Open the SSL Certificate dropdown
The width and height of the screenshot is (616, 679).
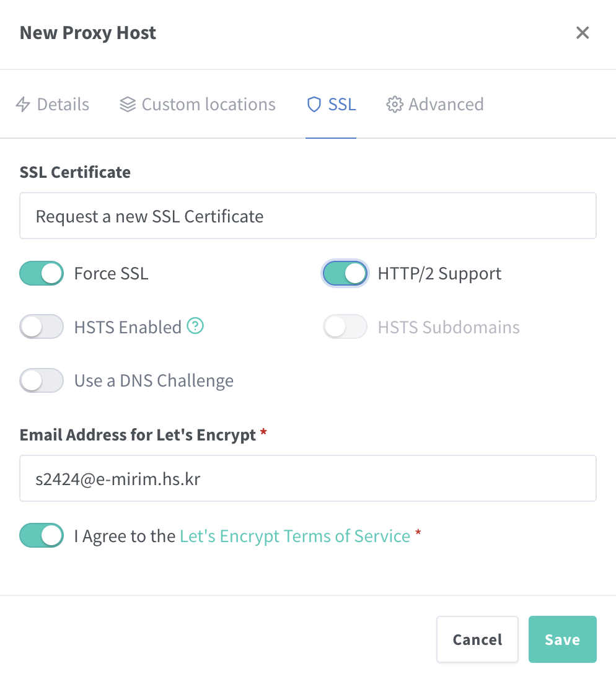point(308,216)
